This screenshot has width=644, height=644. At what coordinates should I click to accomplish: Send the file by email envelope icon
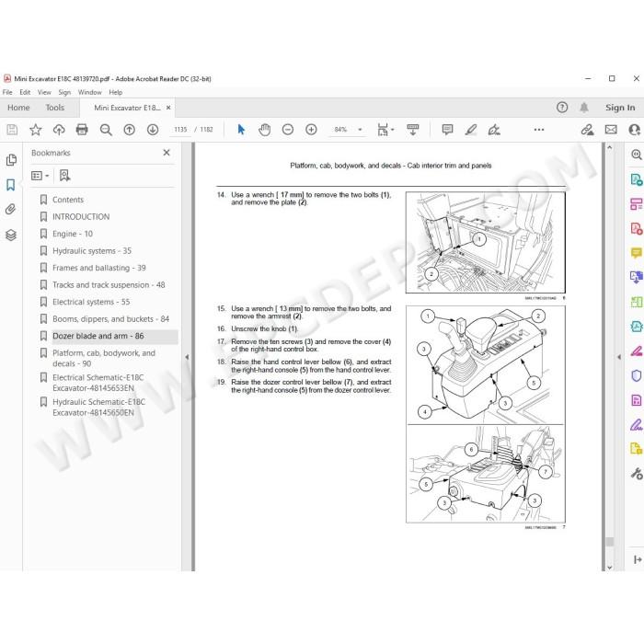(611, 130)
